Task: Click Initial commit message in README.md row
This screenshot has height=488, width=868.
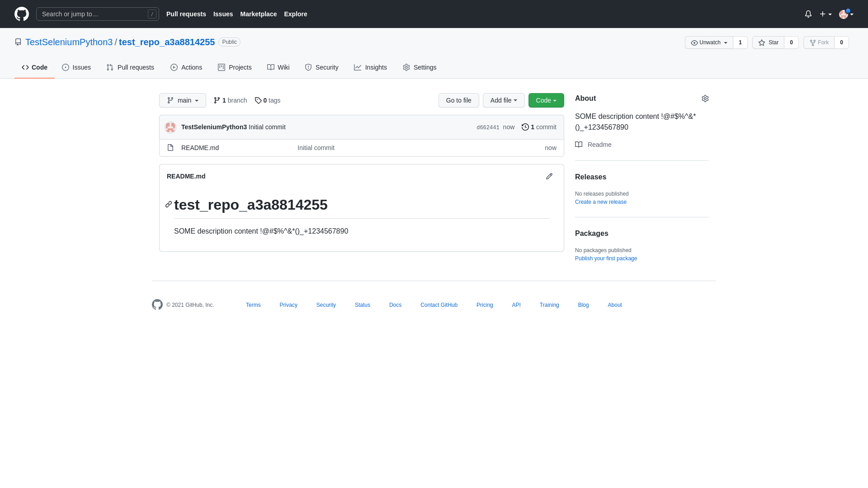Action: 316,148
